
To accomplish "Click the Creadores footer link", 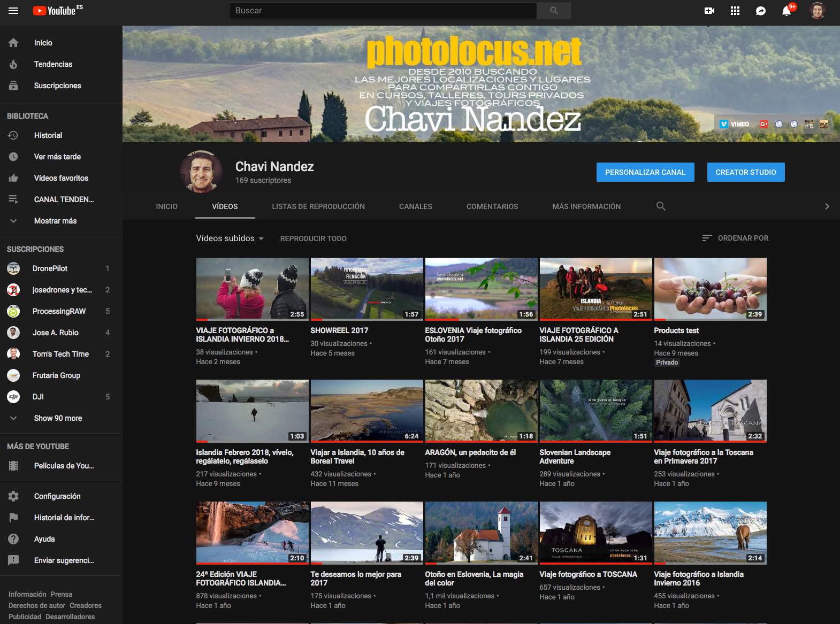I will pos(86,605).
